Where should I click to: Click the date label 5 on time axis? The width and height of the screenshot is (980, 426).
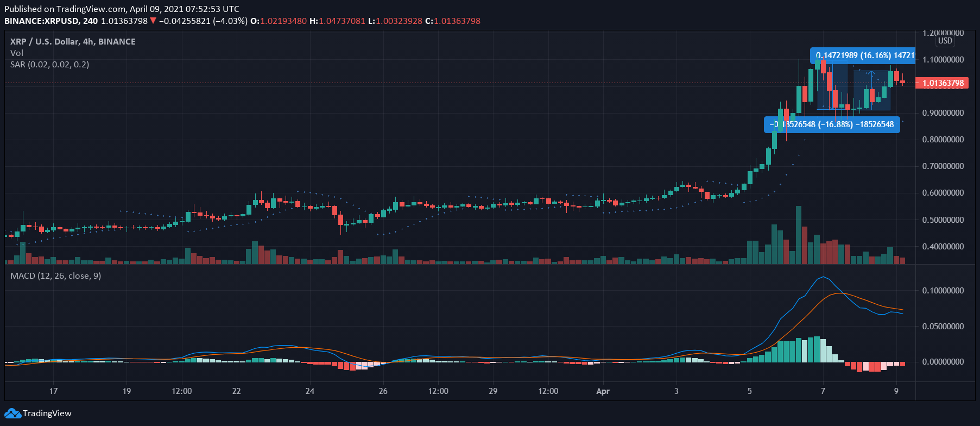[x=750, y=391]
